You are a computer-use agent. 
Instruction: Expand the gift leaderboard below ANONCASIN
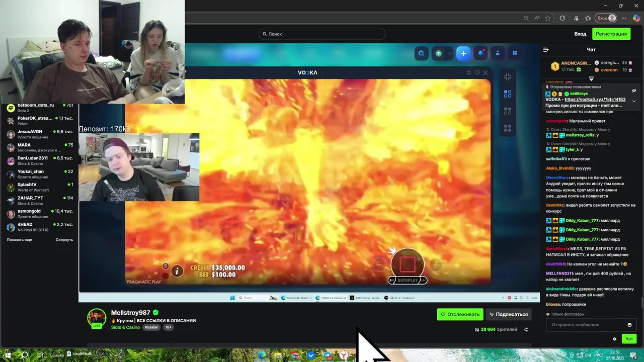pos(591,79)
